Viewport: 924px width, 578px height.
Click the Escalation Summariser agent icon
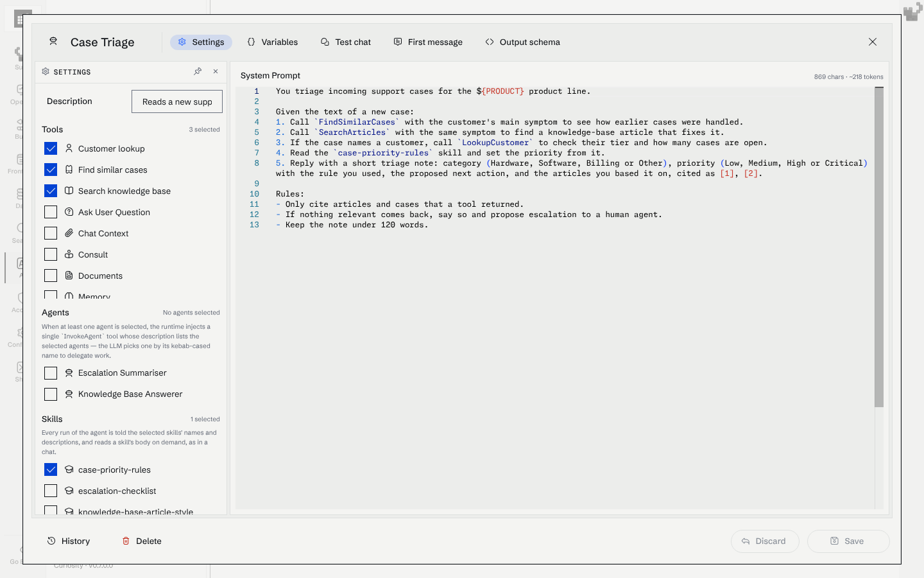(69, 372)
